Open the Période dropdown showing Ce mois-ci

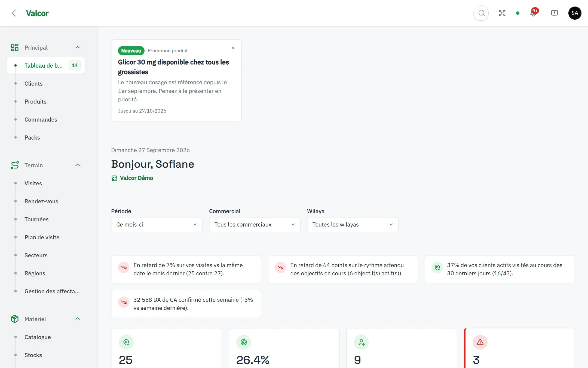[157, 225]
